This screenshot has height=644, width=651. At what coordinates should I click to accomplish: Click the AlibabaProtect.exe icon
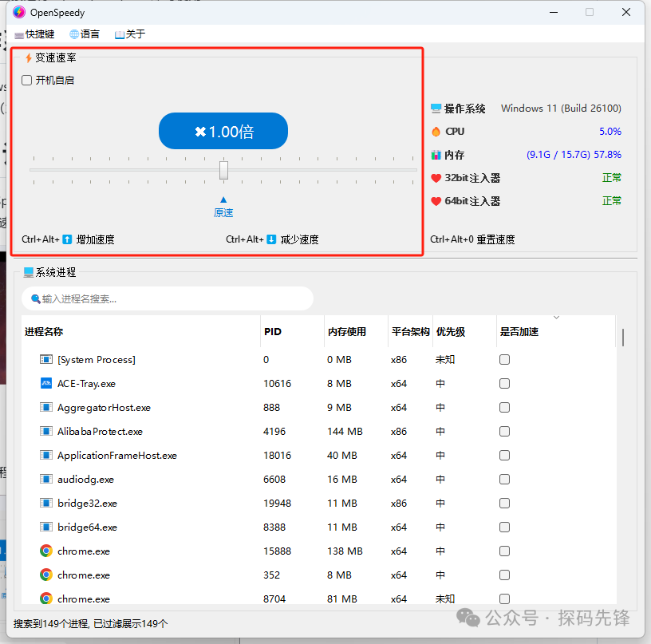coord(46,432)
